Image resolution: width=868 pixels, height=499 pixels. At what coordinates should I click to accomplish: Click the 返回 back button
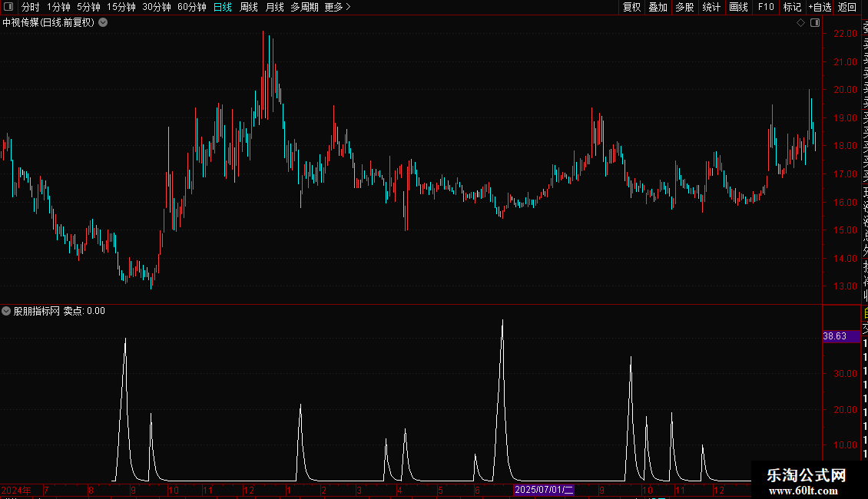coord(847,7)
